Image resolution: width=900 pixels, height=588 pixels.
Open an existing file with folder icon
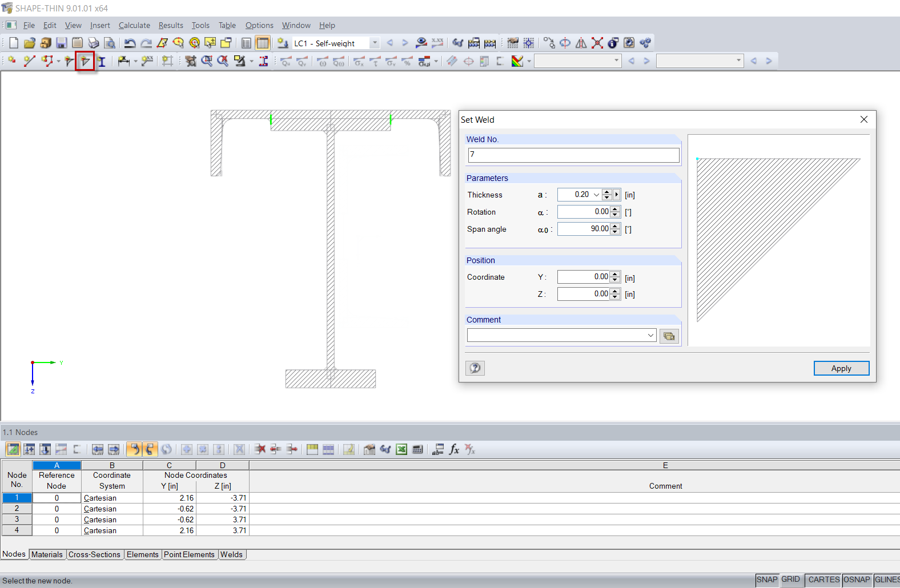(x=30, y=43)
